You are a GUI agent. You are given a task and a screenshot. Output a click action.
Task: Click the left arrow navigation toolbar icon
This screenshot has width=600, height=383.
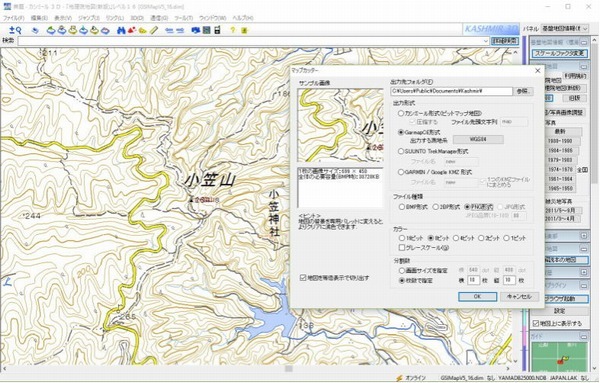coord(169,30)
